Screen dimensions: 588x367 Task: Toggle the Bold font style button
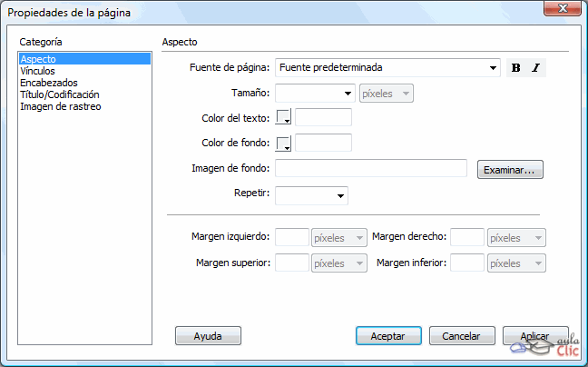tap(515, 68)
